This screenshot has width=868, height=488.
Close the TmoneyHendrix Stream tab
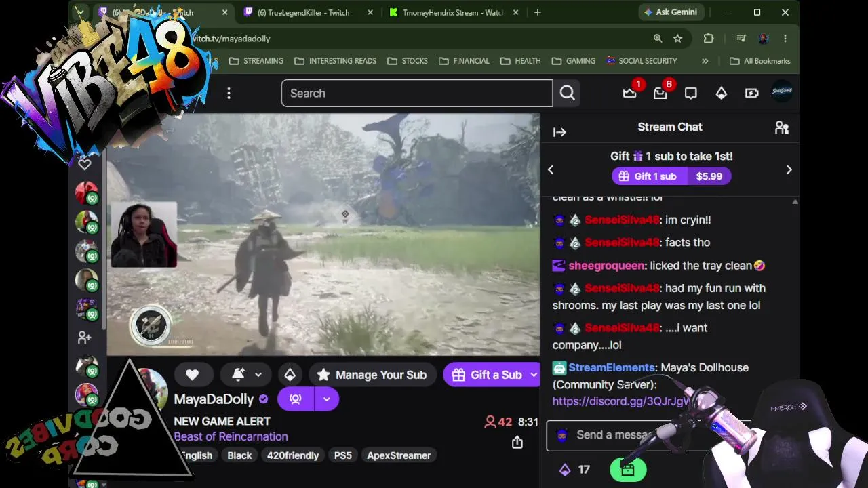(517, 12)
